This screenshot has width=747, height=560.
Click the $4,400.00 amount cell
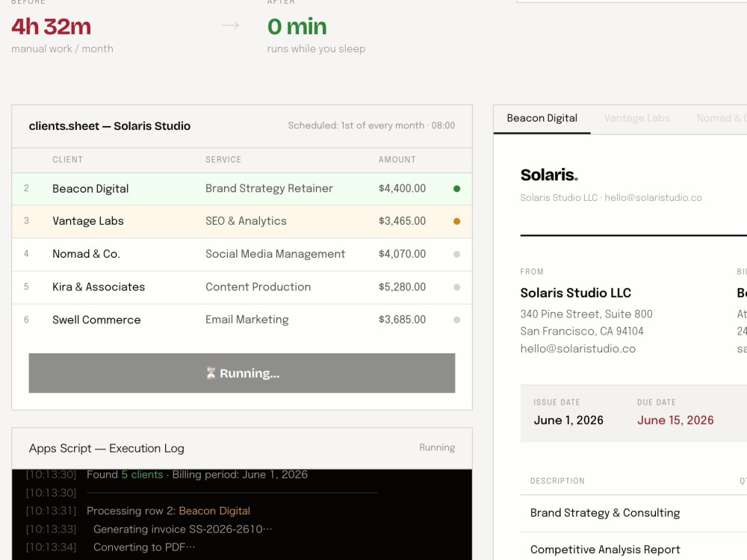point(402,188)
